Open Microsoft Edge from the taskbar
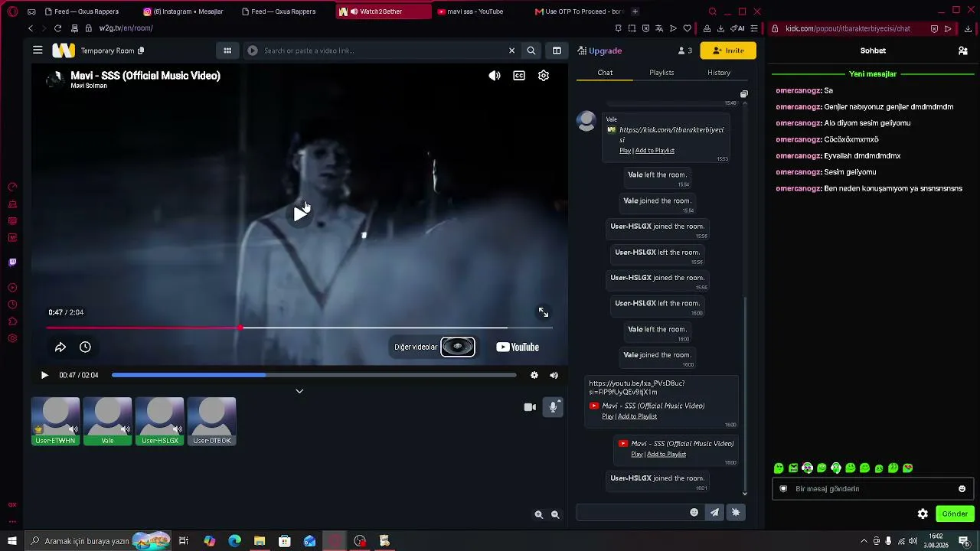980x551 pixels. 235,541
